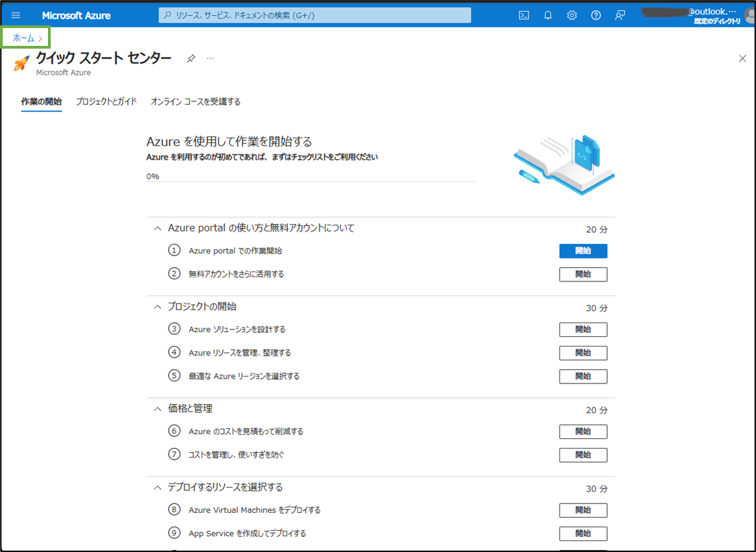Start 最適な Azure リージョンを選択する

pos(583,376)
